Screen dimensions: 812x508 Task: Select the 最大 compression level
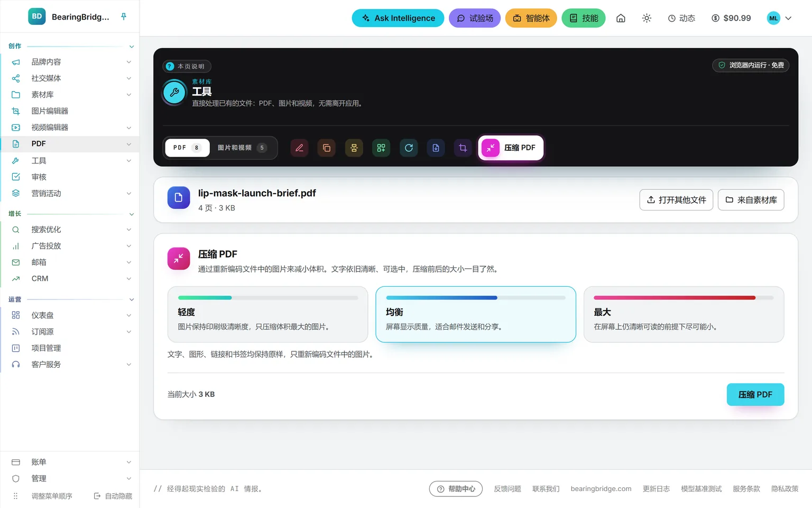pyautogui.click(x=684, y=314)
